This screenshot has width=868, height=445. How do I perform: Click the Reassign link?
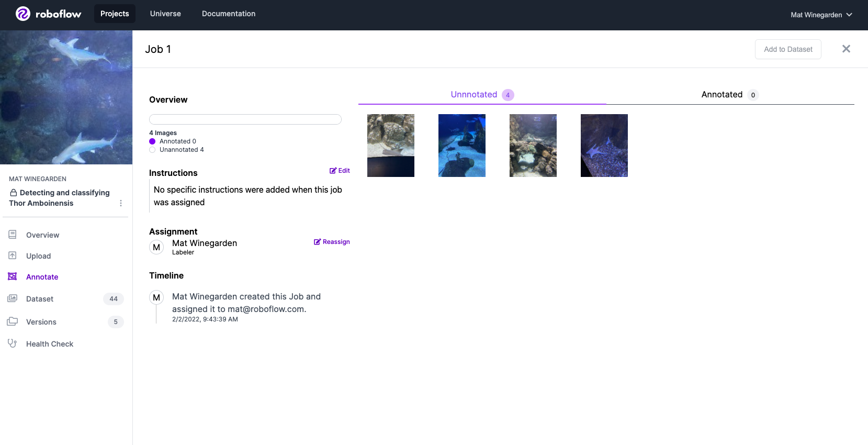click(332, 242)
